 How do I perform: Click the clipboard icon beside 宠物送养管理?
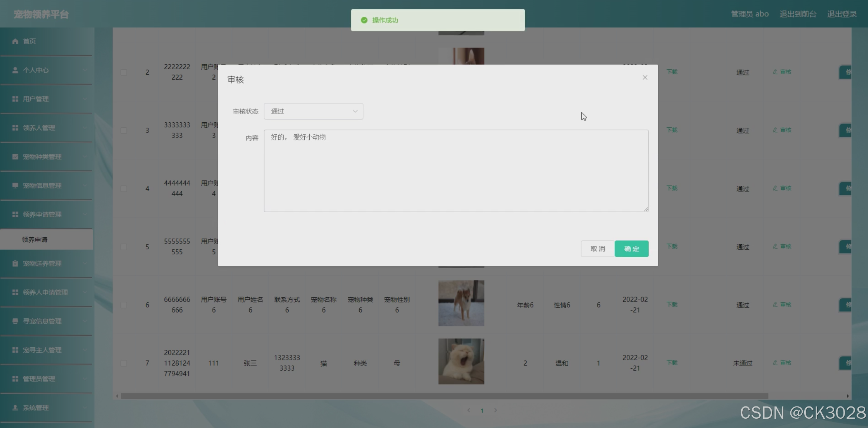tap(15, 263)
